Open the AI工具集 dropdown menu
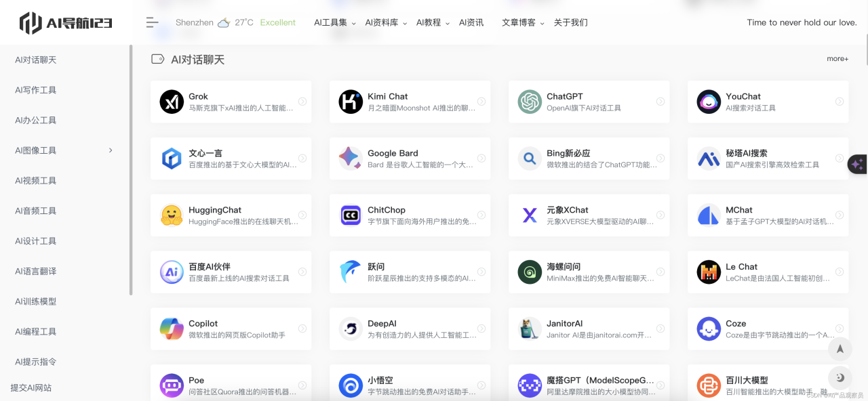 point(335,22)
